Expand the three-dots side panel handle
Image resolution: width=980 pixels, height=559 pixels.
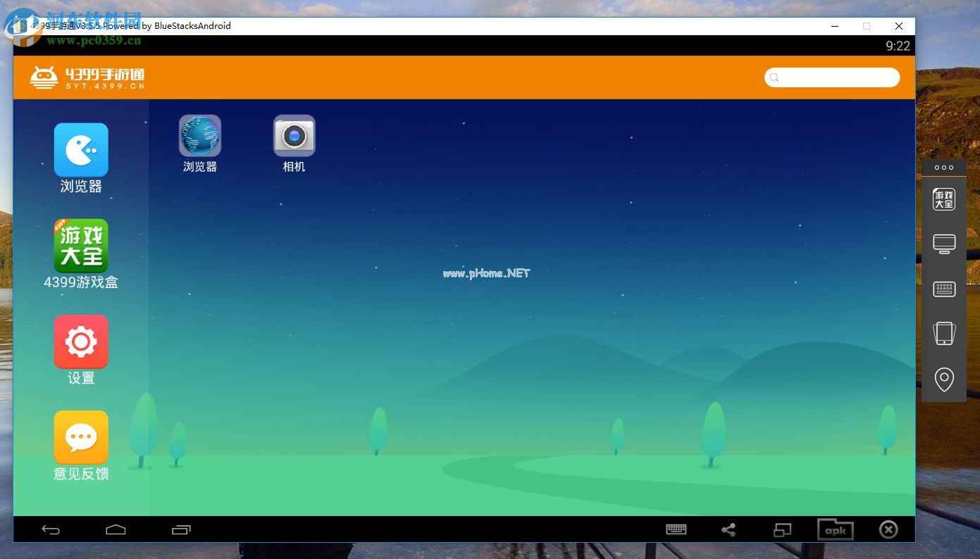pyautogui.click(x=944, y=168)
